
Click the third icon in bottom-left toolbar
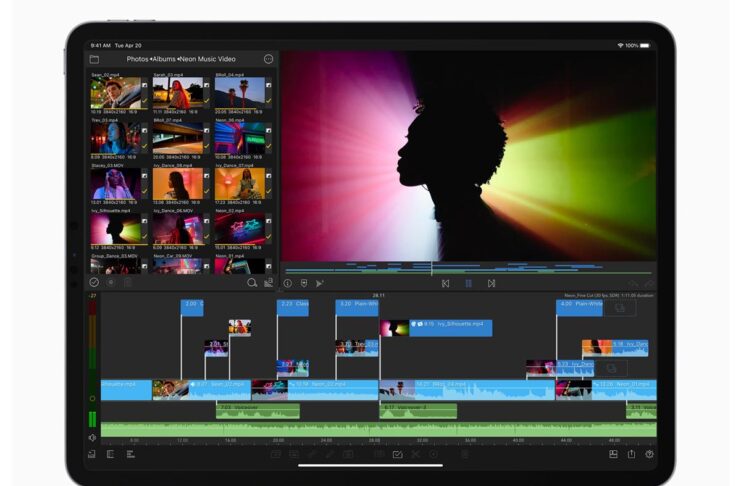tap(130, 454)
